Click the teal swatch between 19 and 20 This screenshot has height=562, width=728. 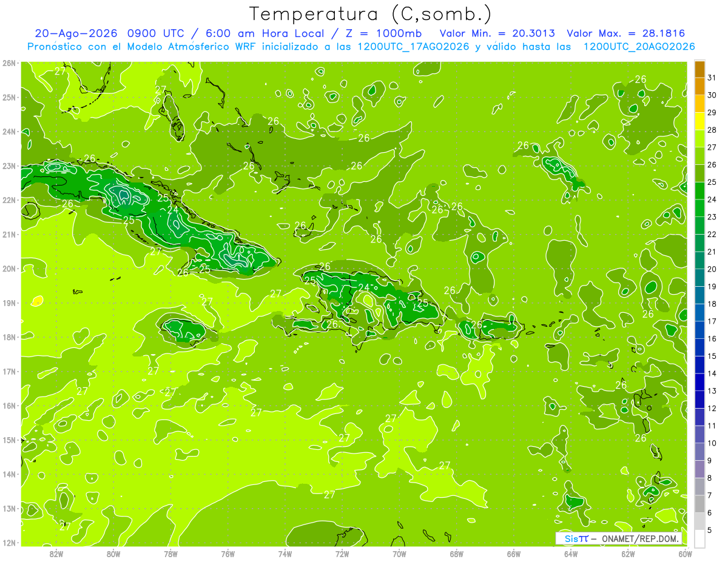pyautogui.click(x=700, y=278)
